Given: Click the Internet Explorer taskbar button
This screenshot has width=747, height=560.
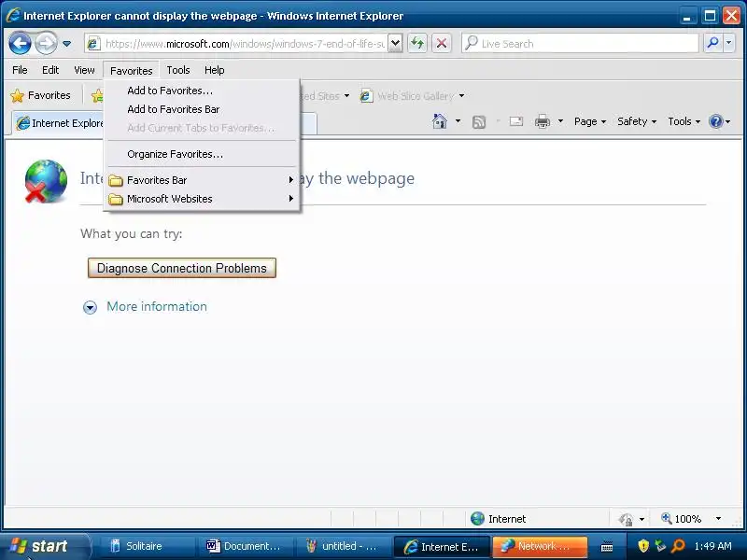Looking at the screenshot, I should coord(443,546).
